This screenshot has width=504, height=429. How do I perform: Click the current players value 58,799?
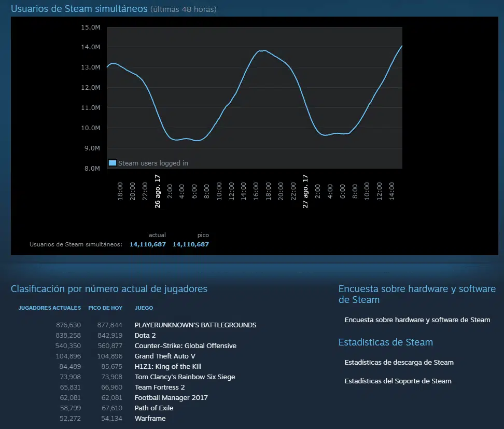tap(71, 408)
